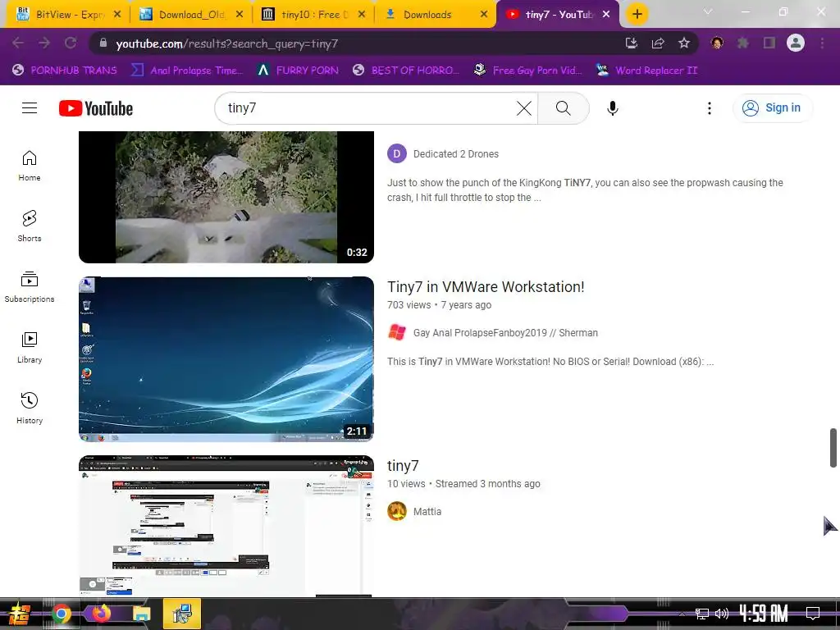Open the Word Replacer II bookmark
Image resolution: width=840 pixels, height=630 pixels.
[647, 71]
